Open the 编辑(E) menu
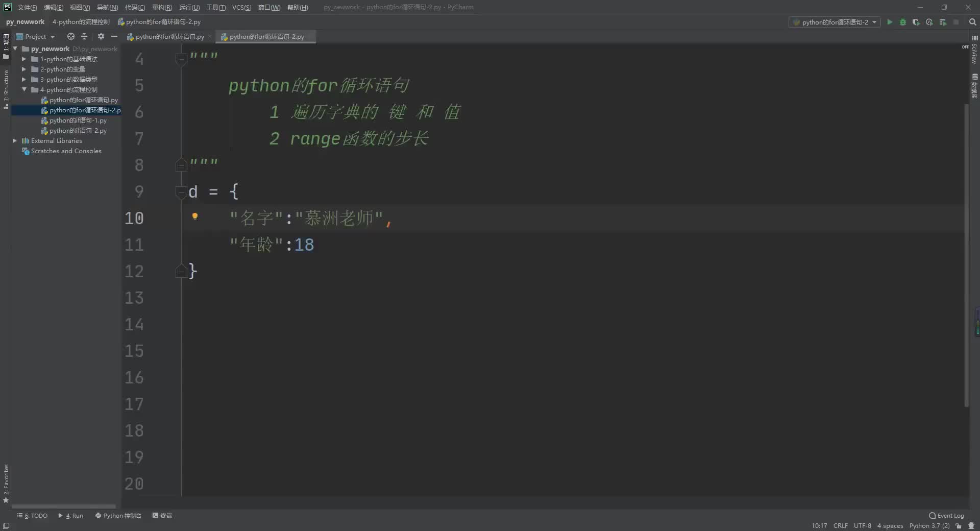The width and height of the screenshot is (980, 531). point(54,7)
